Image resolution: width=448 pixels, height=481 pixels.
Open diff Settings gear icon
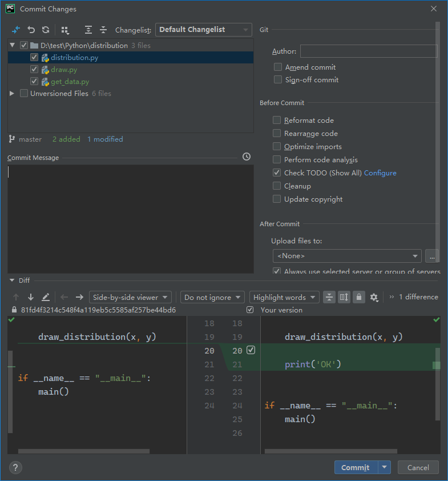click(374, 297)
